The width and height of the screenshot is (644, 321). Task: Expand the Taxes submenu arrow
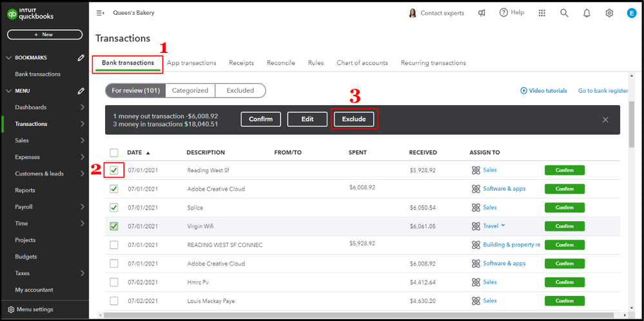tap(83, 273)
